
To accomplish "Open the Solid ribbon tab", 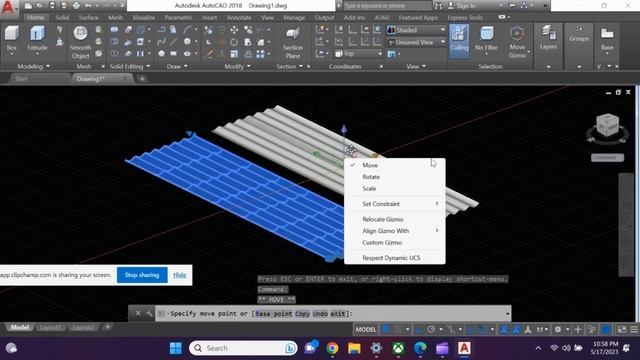I will pos(62,18).
